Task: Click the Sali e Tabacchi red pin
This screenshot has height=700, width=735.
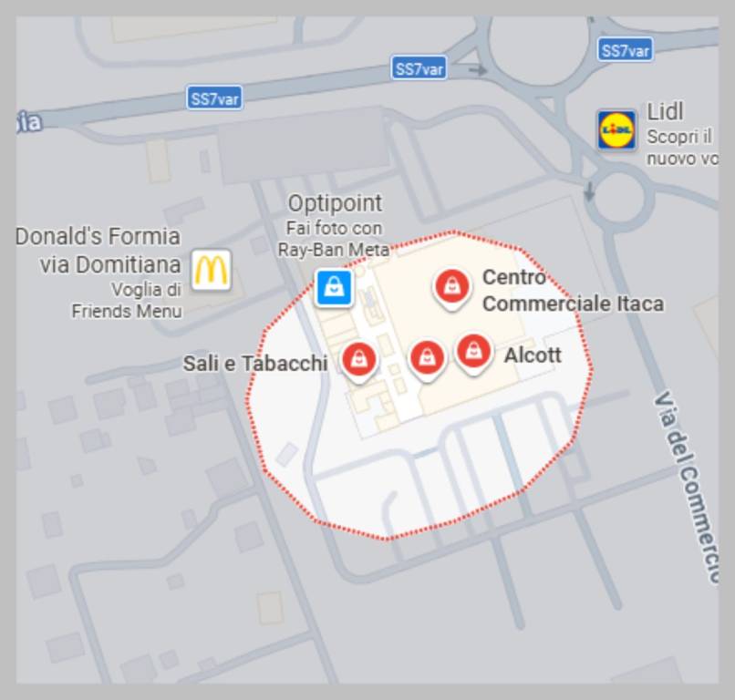Action: 359,362
